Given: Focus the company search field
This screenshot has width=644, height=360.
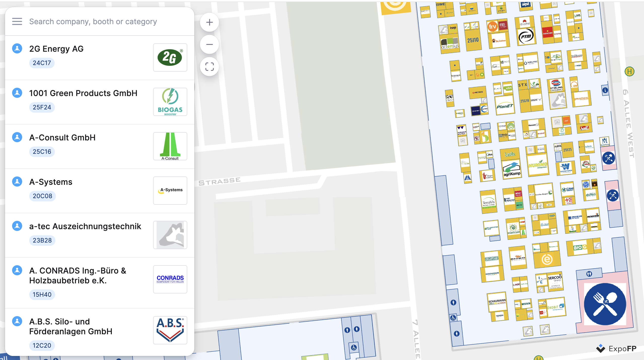Looking at the screenshot, I should pyautogui.click(x=93, y=22).
